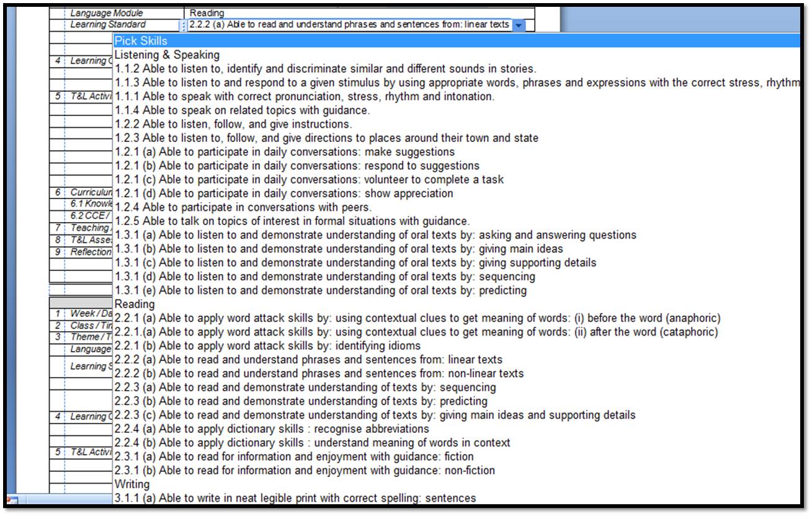Click the row 9 Reflection label cell

pyautogui.click(x=90, y=252)
